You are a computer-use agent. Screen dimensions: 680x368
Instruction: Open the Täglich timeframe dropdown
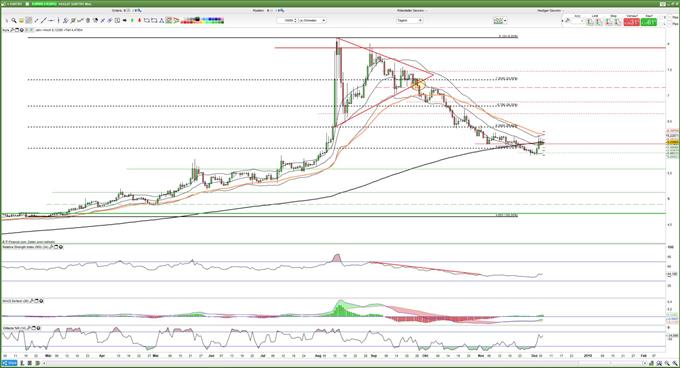coord(409,20)
